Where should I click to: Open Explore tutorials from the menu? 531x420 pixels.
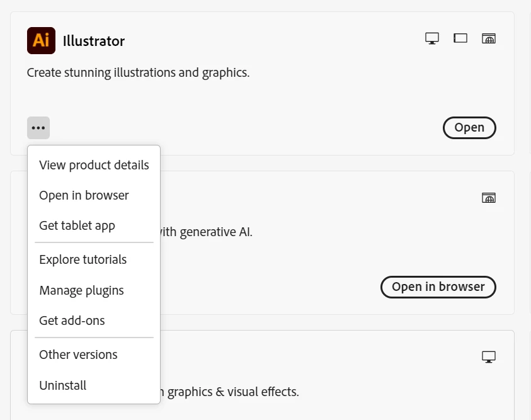[94, 259]
